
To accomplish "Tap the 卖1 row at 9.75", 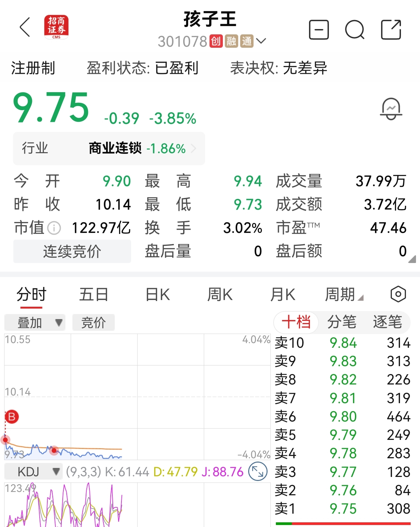I will (343, 509).
